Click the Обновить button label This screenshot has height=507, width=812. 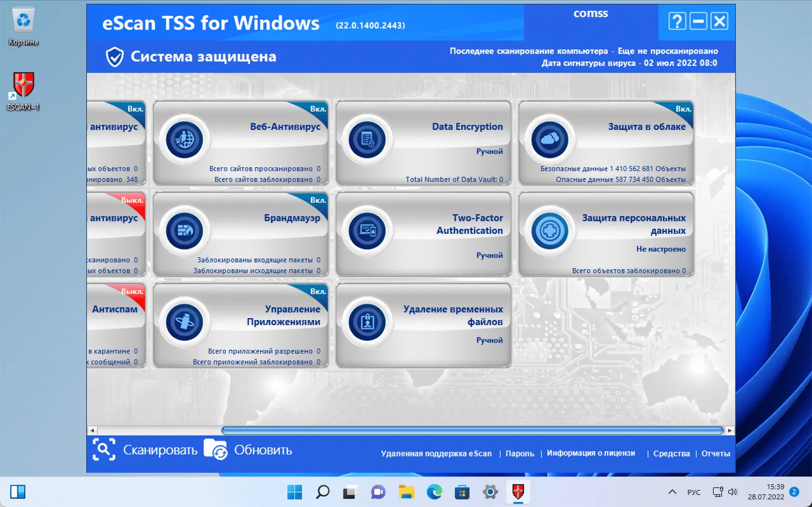click(x=263, y=450)
